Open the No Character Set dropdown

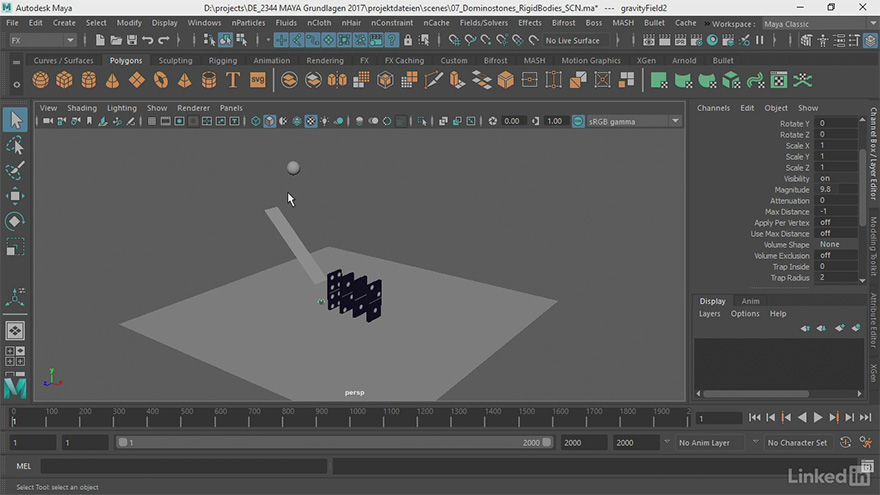[x=798, y=443]
